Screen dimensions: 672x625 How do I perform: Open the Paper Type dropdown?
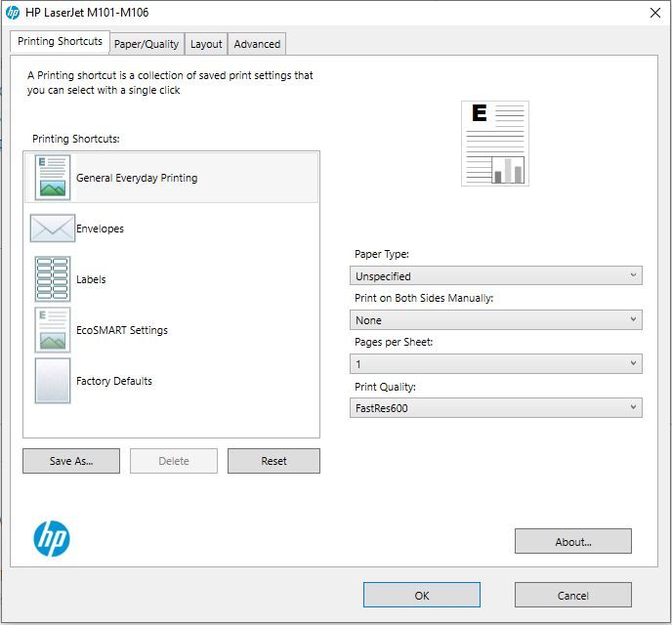[x=495, y=276]
